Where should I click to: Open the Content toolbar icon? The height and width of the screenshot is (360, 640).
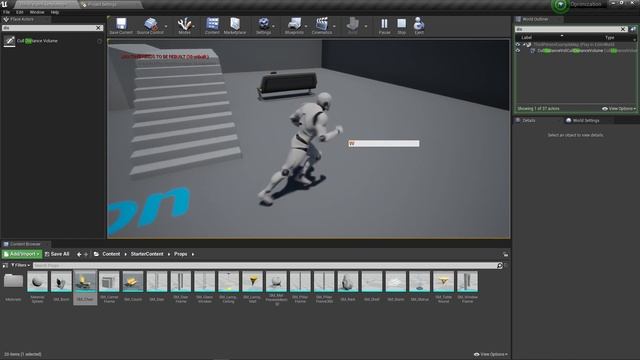coord(212,26)
